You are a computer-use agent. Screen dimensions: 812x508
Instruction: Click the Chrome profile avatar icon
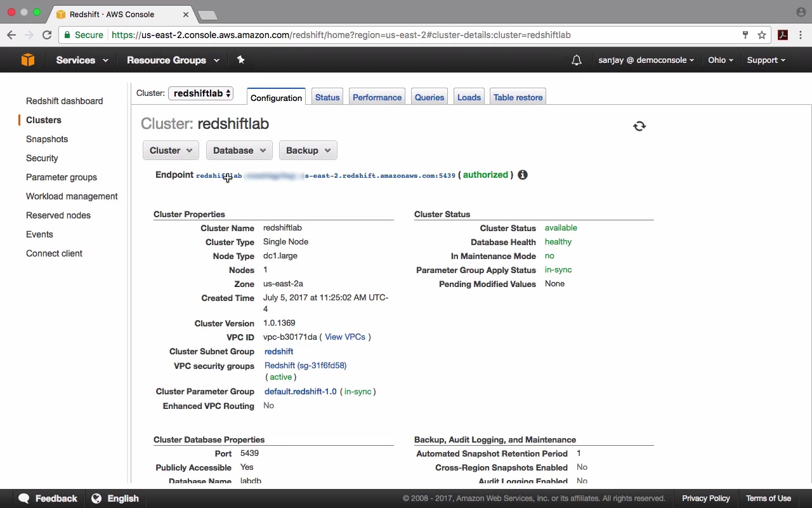[801, 12]
